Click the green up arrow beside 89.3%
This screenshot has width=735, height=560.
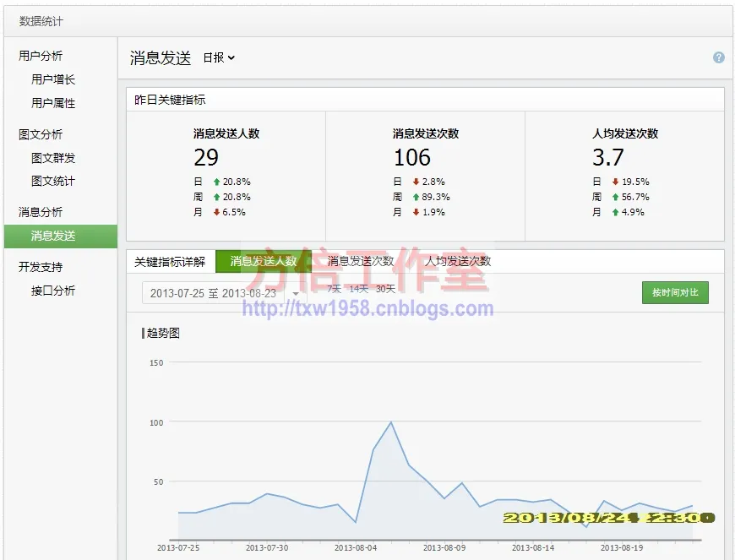coord(416,197)
